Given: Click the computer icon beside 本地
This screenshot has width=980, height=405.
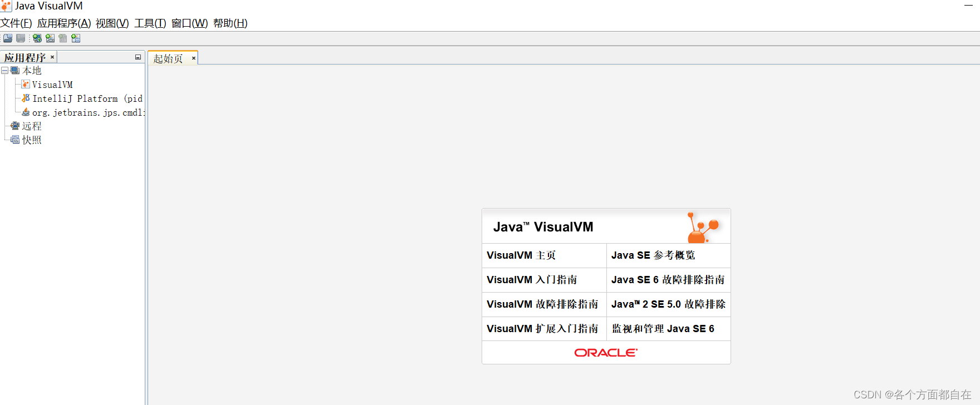Looking at the screenshot, I should coord(15,71).
